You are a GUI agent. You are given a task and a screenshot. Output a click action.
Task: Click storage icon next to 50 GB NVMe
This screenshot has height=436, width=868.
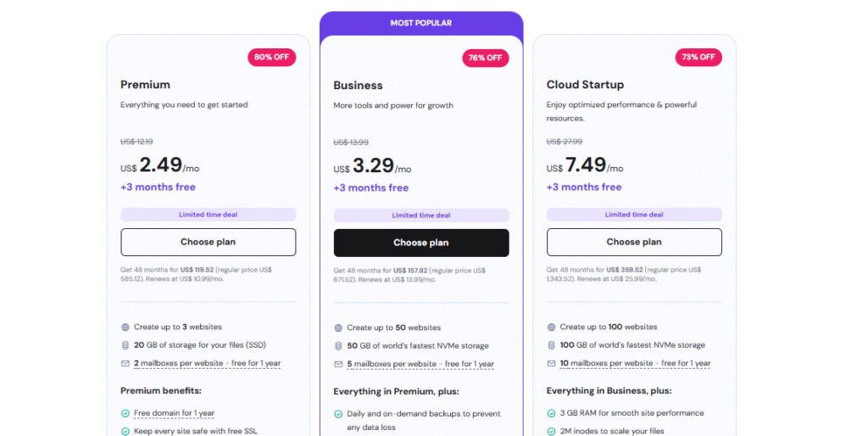tap(338, 346)
